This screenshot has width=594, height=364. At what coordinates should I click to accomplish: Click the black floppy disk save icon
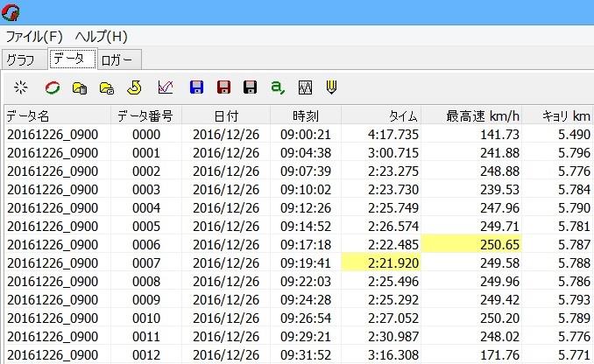tap(250, 87)
